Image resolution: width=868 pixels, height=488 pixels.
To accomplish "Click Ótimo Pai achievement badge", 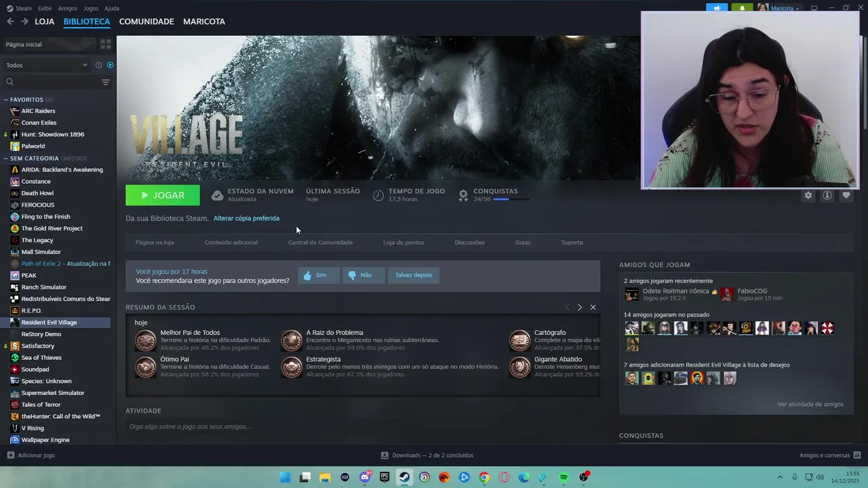I will pyautogui.click(x=145, y=367).
